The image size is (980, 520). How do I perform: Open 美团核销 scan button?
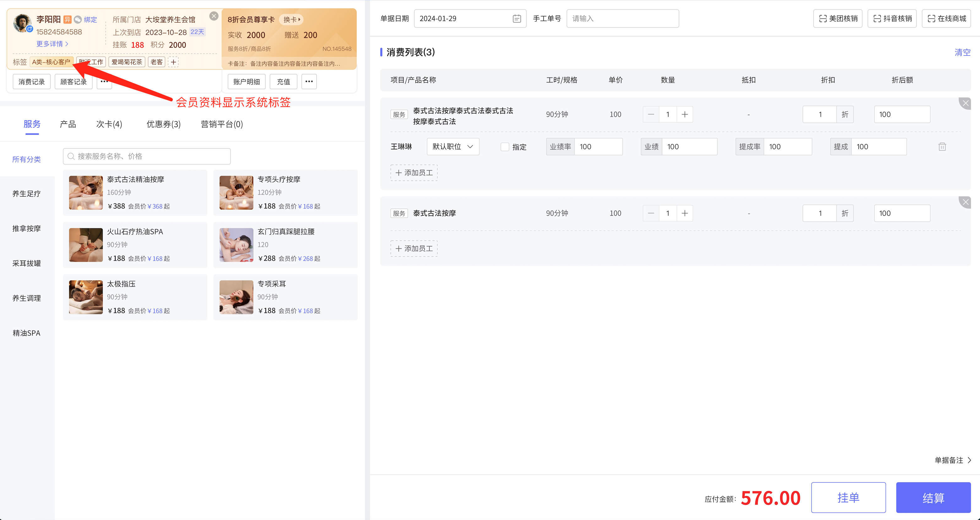[837, 19]
